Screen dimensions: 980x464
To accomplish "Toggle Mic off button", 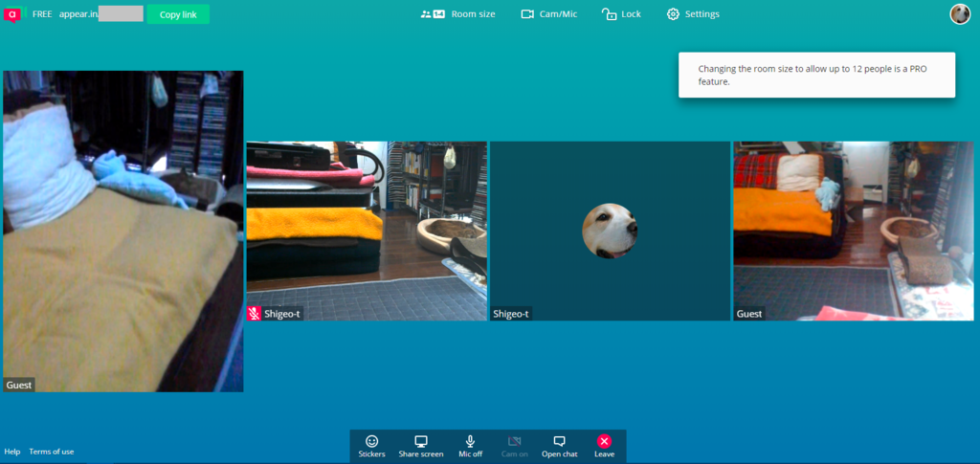I will click(x=471, y=447).
